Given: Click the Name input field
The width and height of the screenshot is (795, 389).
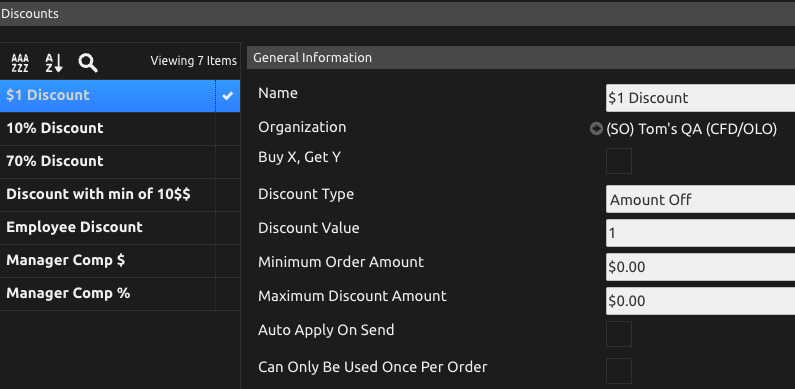Looking at the screenshot, I should tap(701, 98).
